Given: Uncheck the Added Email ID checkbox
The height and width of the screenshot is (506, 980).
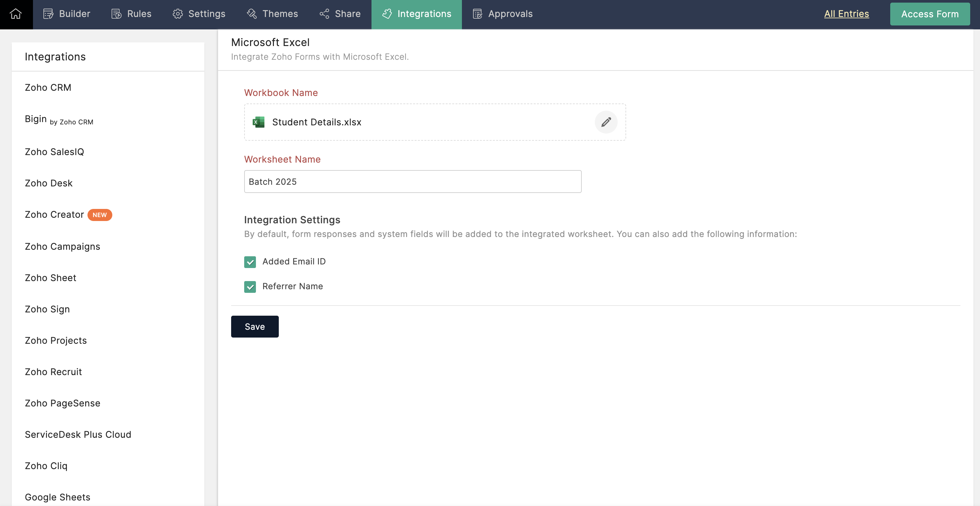Looking at the screenshot, I should pyautogui.click(x=250, y=262).
